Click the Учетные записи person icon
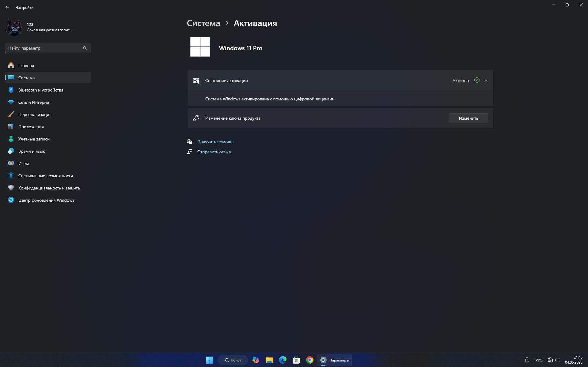The height and width of the screenshot is (367, 588). click(11, 139)
